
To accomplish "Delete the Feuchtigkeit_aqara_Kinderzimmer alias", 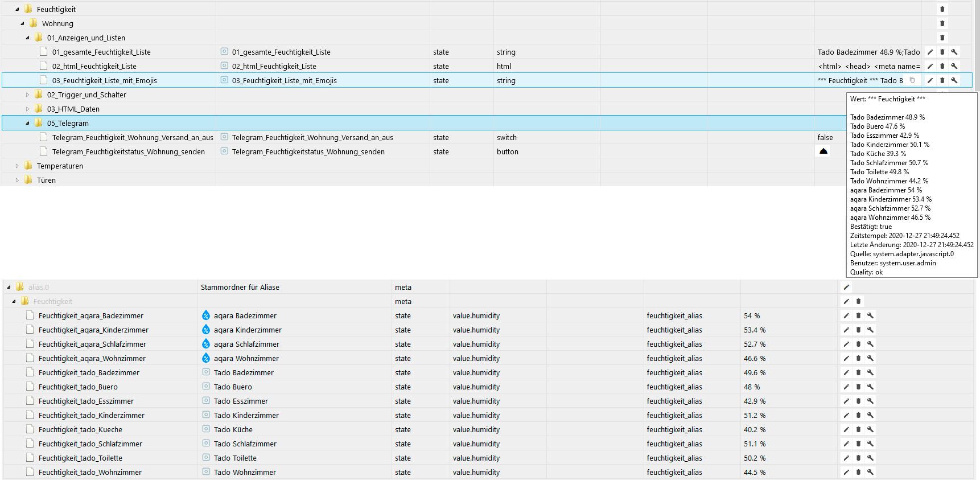I will [x=858, y=330].
